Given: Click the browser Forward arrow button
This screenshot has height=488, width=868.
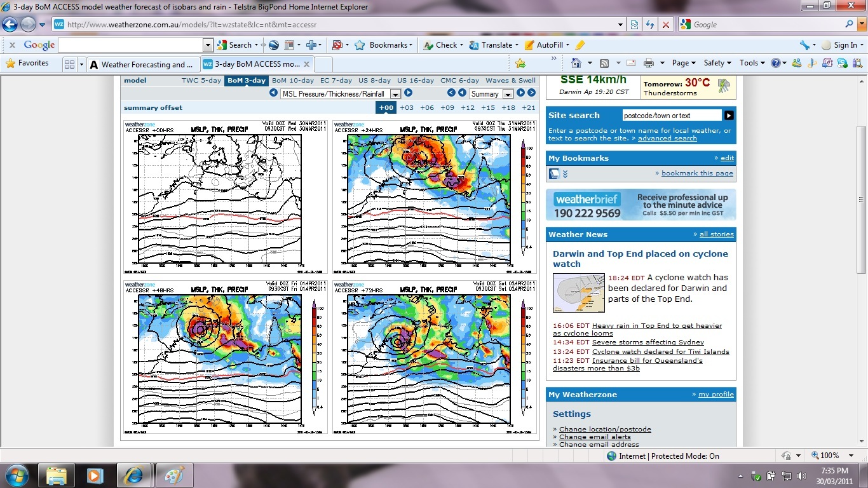Looking at the screenshot, I should (x=28, y=25).
